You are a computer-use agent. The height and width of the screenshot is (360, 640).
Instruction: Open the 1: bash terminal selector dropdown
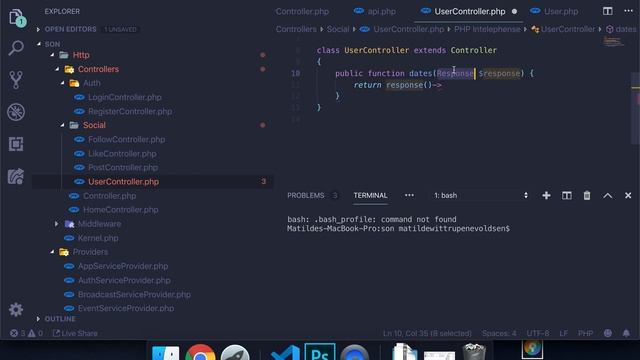pyautogui.click(x=480, y=196)
